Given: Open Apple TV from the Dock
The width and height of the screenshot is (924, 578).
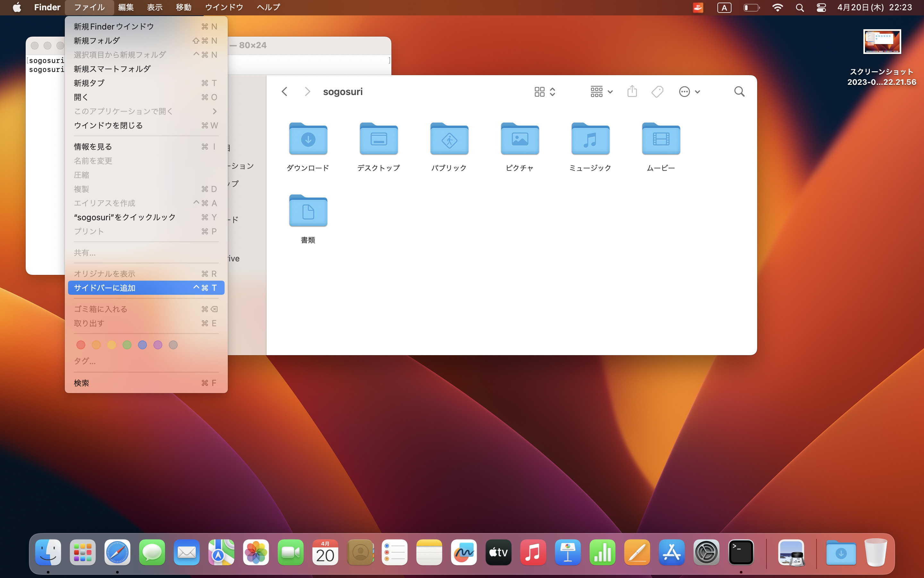Looking at the screenshot, I should [x=498, y=552].
